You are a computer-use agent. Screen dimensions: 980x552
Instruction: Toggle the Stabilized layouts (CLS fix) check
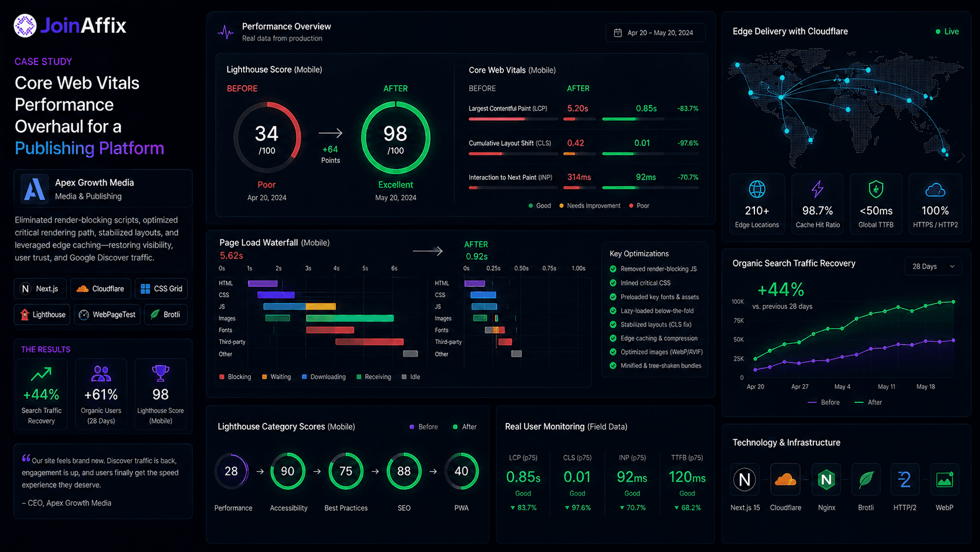(613, 324)
